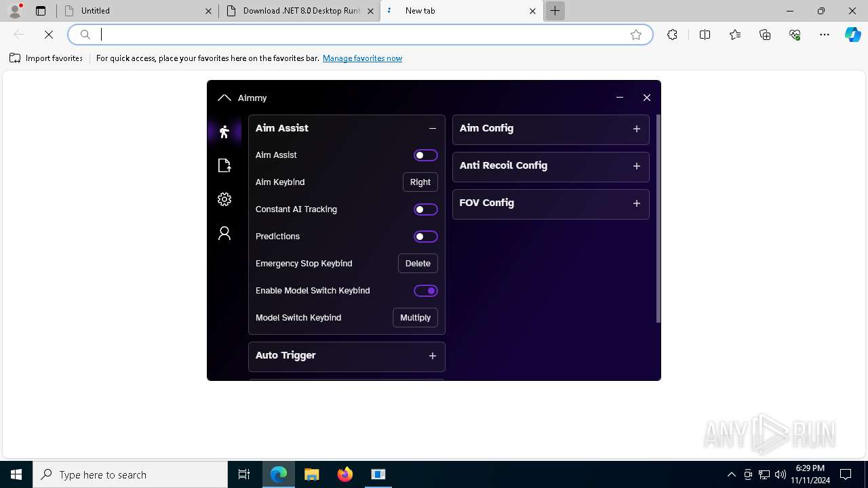Open Split screen icon in Edge
The image size is (868, 488).
(705, 35)
